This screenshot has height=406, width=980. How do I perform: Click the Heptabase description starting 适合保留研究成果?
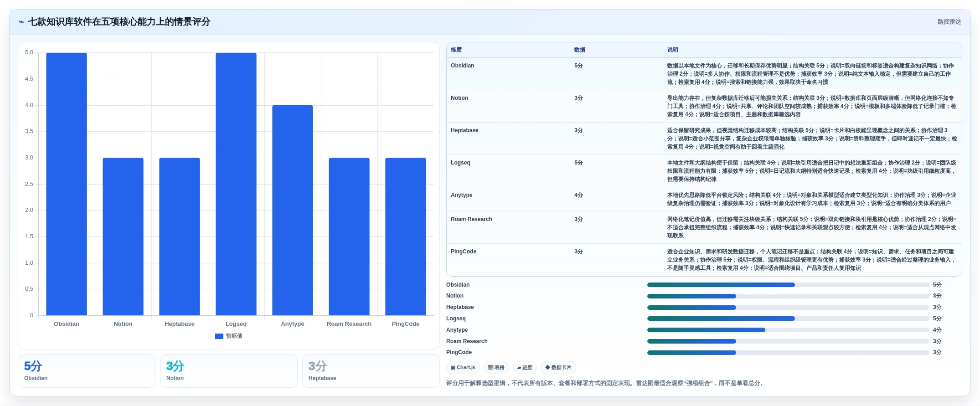(811, 139)
